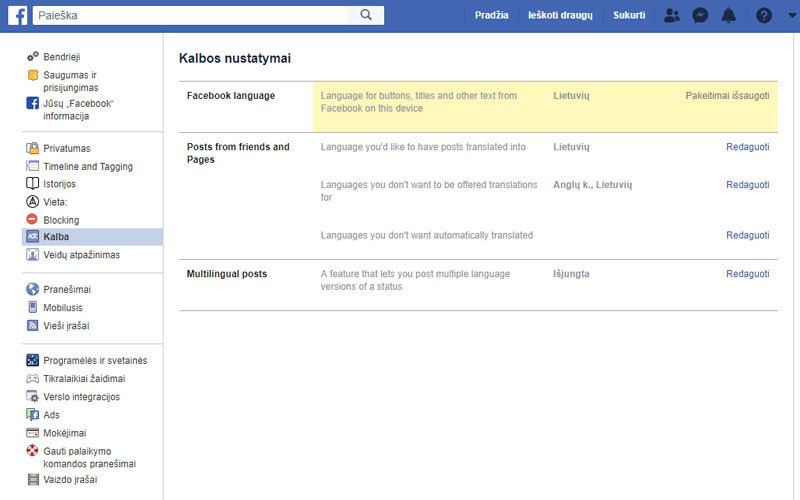Click the 'Išjungta' status value
The width and height of the screenshot is (800, 500).
[571, 274]
